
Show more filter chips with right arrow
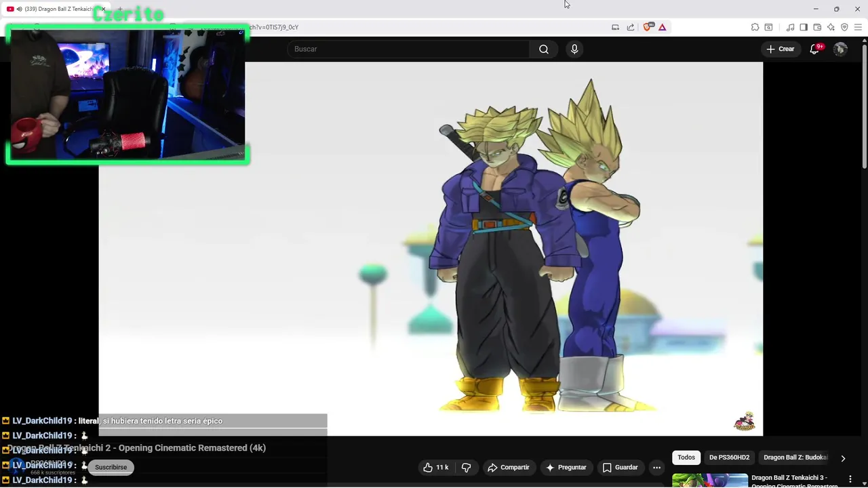pos(843,458)
